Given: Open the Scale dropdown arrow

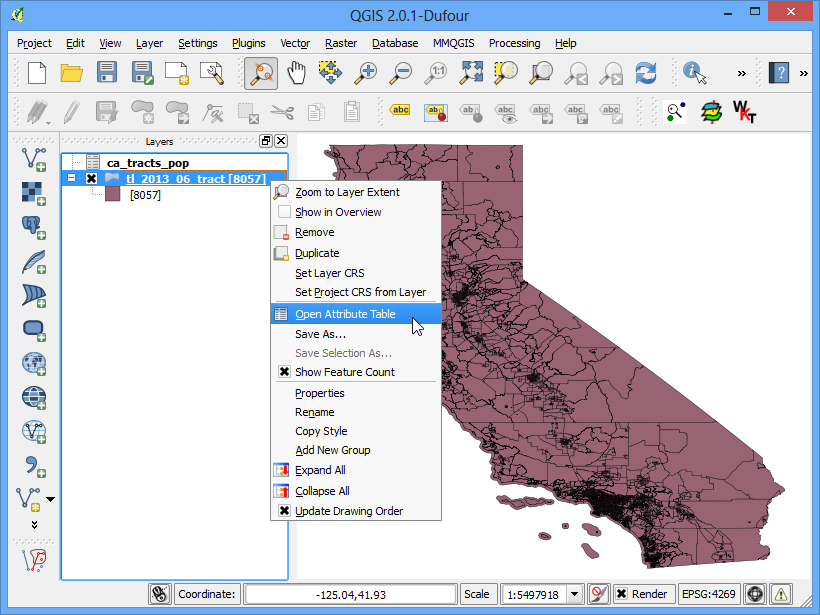Looking at the screenshot, I should pyautogui.click(x=574, y=594).
